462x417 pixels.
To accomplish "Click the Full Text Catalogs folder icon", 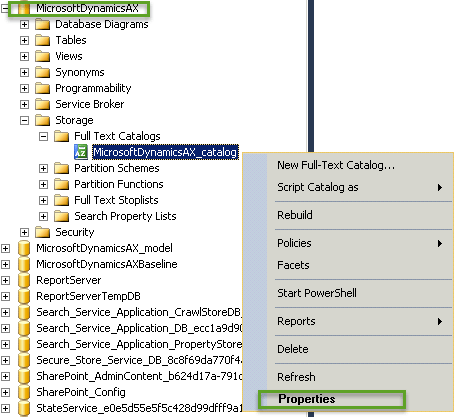I will pos(61,136).
